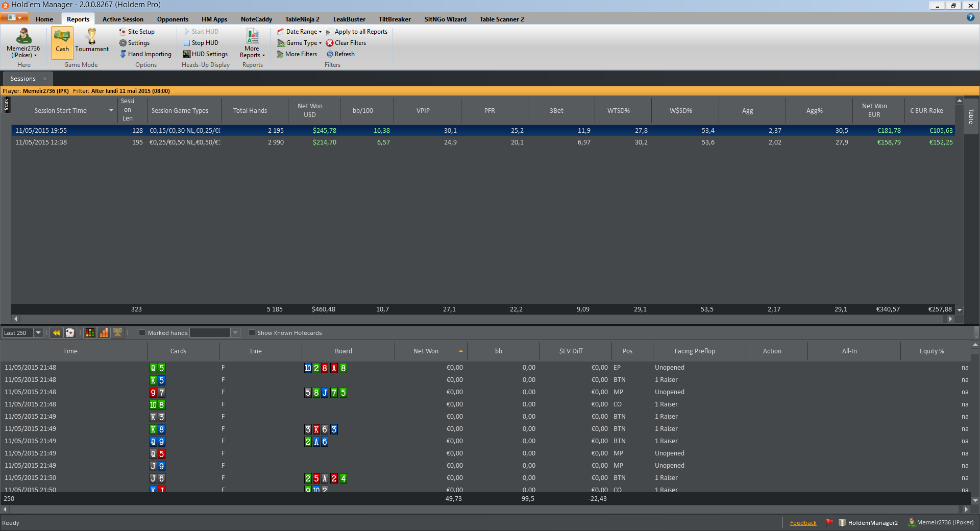Switch to the Opponents tab
Screen dimensions: 980x531
173,19
